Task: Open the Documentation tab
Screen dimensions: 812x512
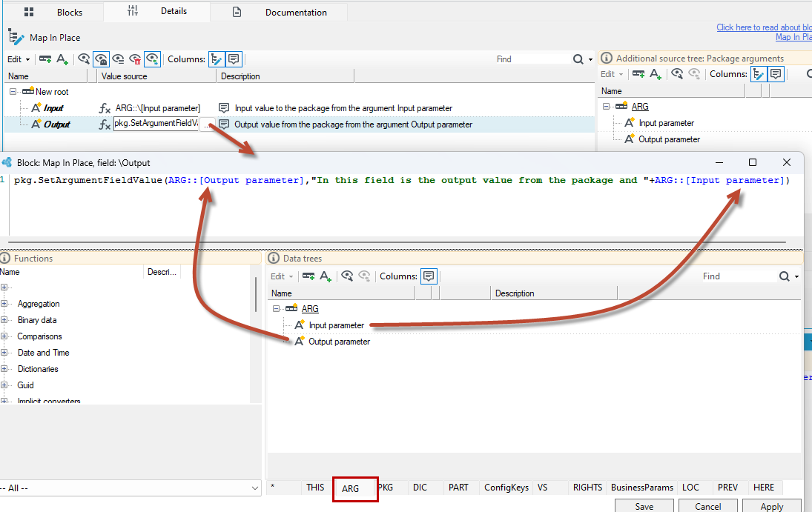Action: (x=279, y=12)
